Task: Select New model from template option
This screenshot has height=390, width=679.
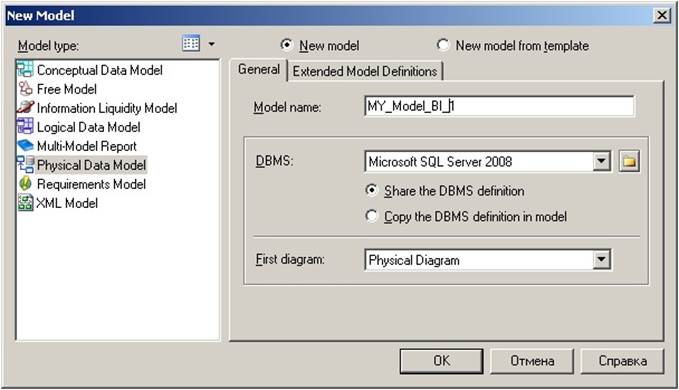Action: 443,45
